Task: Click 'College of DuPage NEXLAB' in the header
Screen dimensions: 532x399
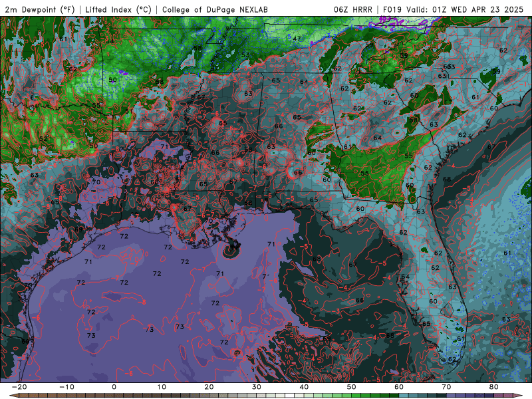Action: point(215,9)
